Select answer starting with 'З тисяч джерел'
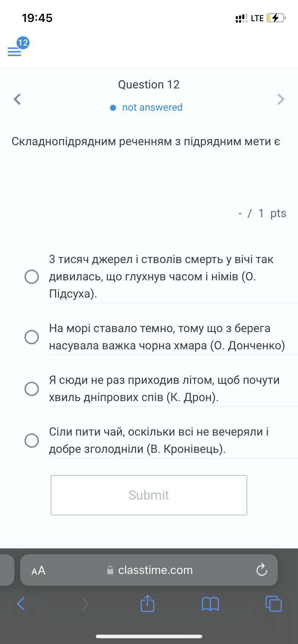This screenshot has height=644, width=298. pos(32,277)
